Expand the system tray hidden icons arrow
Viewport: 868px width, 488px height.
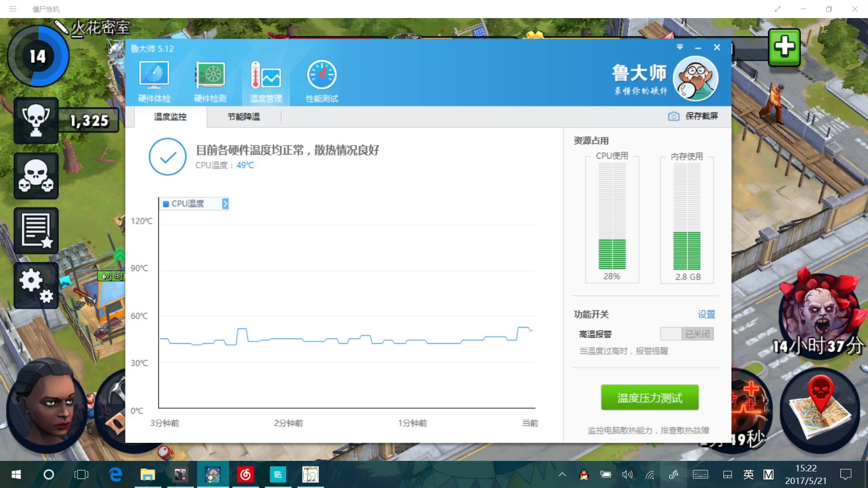563,474
